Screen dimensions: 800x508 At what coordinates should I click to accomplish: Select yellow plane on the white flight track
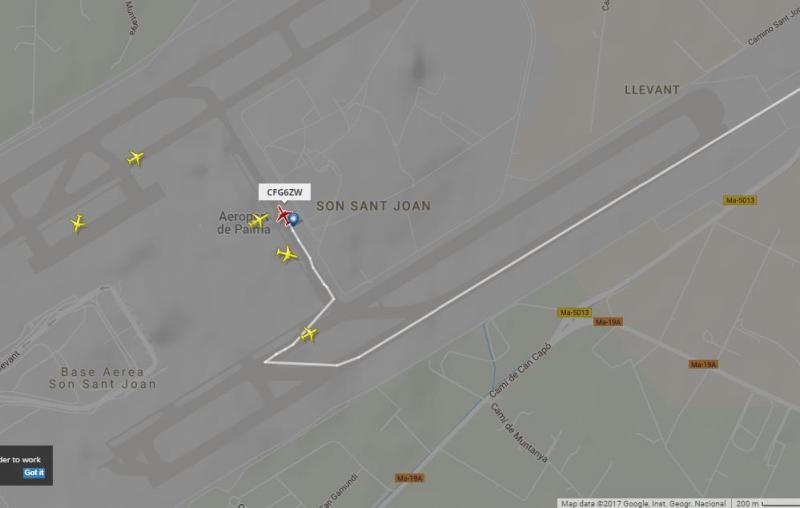pyautogui.click(x=309, y=335)
